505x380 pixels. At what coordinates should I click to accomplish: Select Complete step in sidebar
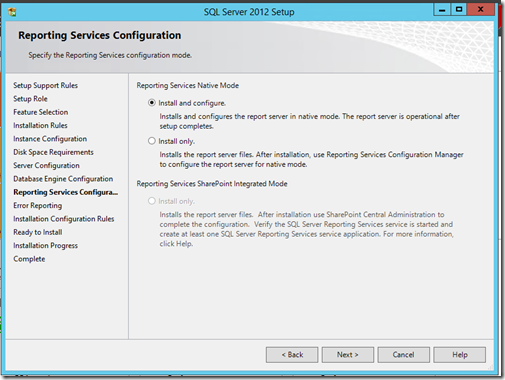(x=29, y=259)
